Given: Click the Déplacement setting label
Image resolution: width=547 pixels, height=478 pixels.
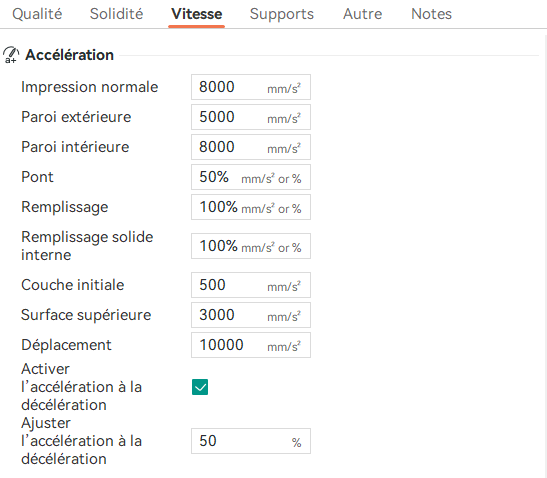Looking at the screenshot, I should pos(66,345).
